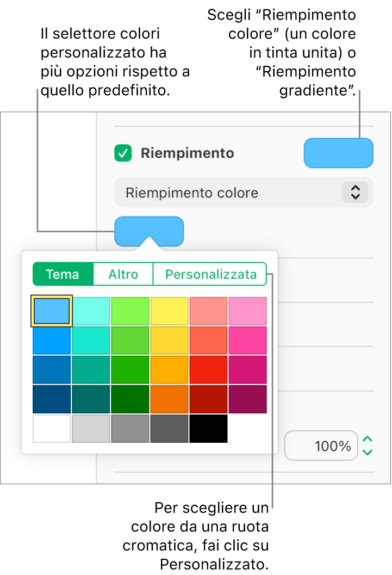Open the Riempimento colore popup menu

click(x=244, y=192)
